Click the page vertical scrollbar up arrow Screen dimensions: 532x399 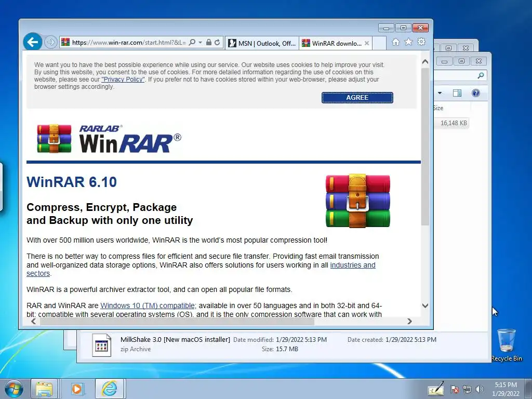425,62
